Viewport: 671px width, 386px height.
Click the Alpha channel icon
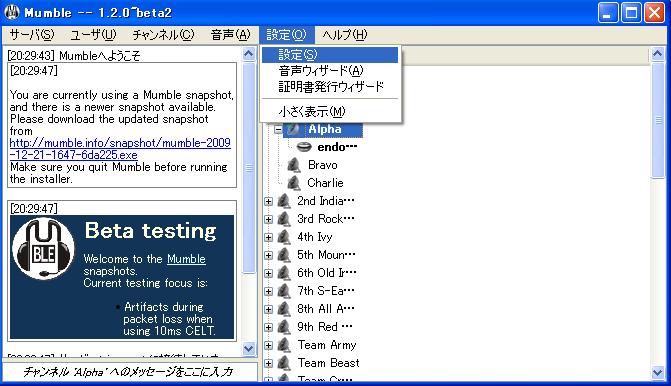(294, 129)
